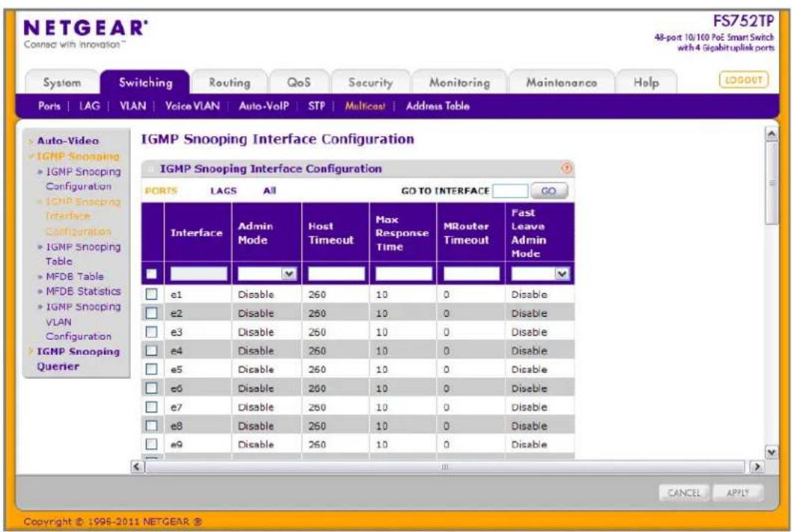Open the Ports submenu
792x532 pixels.
[x=49, y=106]
